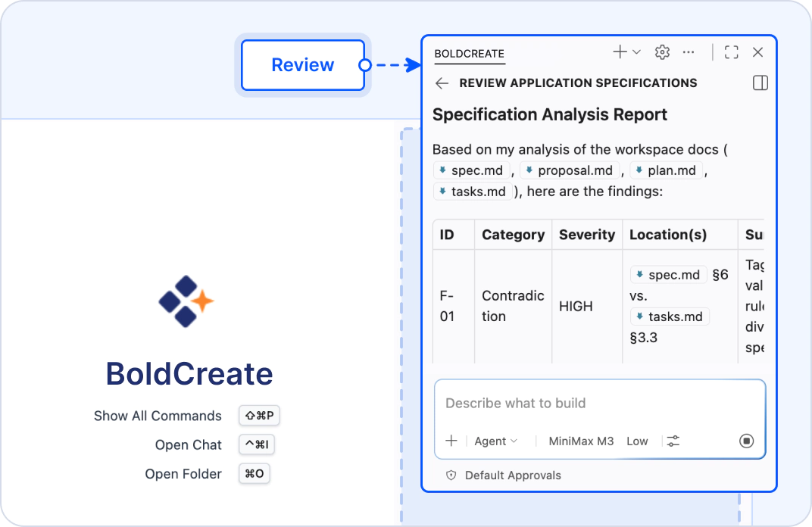
Task: Open the Agent mode dropdown
Action: 495,441
